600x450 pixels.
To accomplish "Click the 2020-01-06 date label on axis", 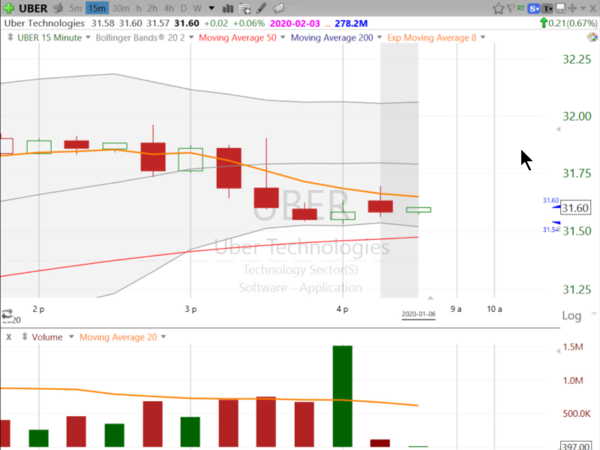I will click(418, 314).
